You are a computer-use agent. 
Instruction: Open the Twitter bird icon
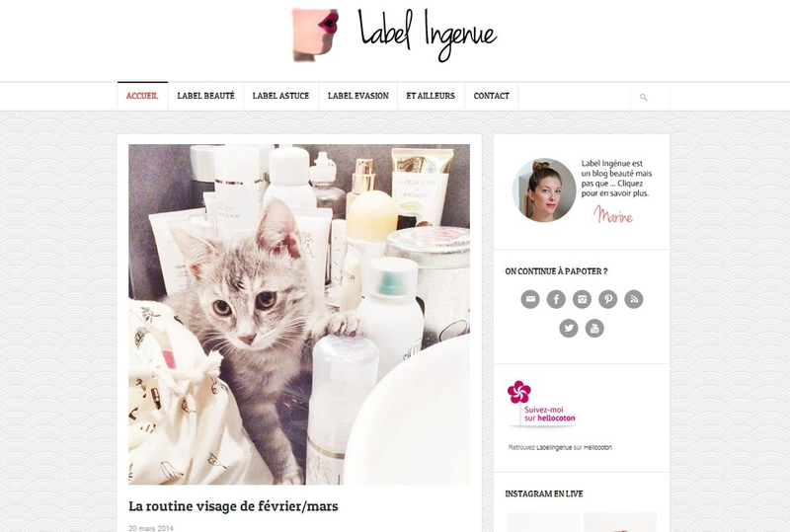point(569,329)
